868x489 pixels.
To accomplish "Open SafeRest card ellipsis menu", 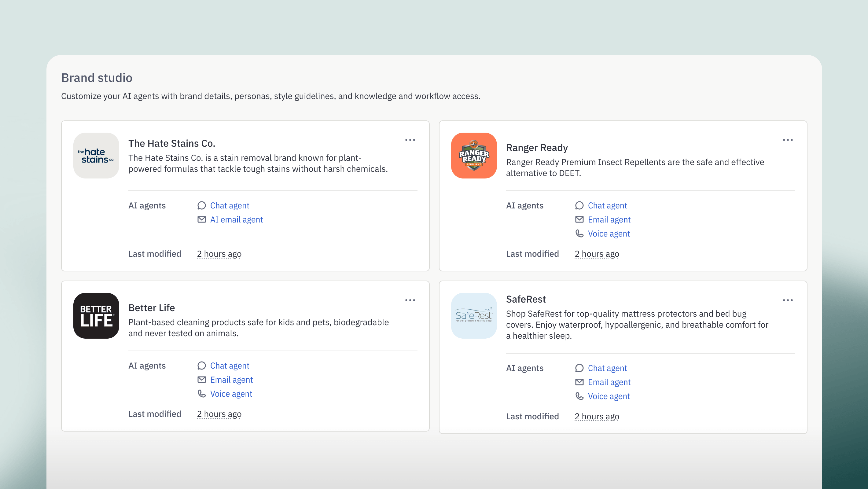I will coord(788,300).
